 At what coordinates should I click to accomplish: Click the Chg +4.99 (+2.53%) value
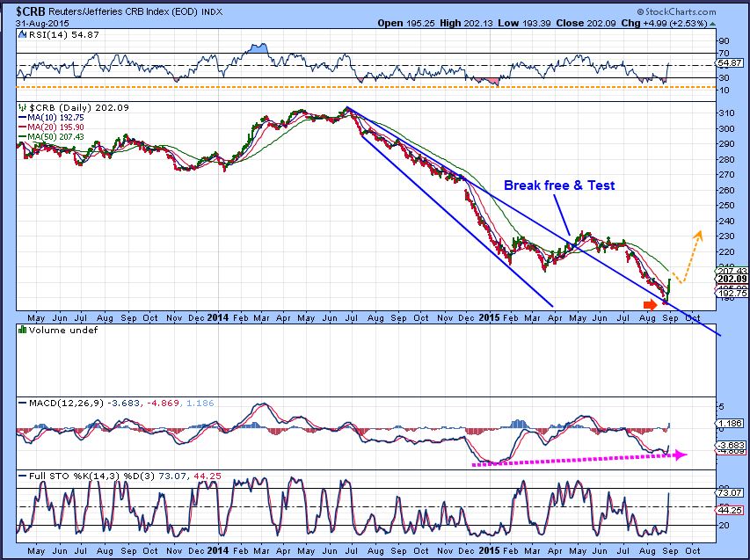pyautogui.click(x=665, y=24)
